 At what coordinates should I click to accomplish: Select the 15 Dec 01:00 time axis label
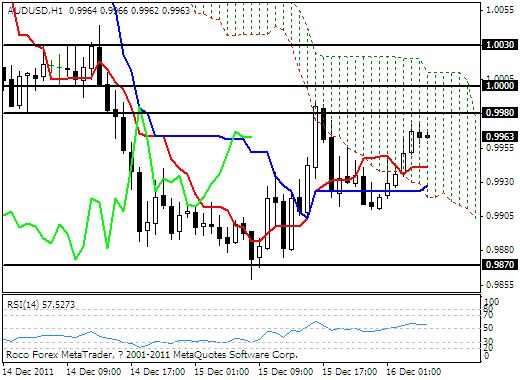coord(222,372)
